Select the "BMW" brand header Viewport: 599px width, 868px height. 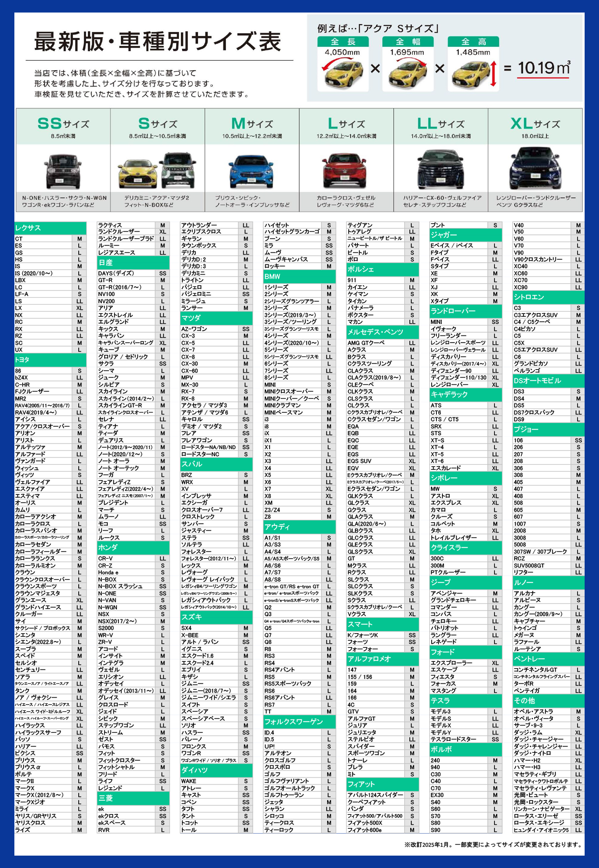[299, 276]
